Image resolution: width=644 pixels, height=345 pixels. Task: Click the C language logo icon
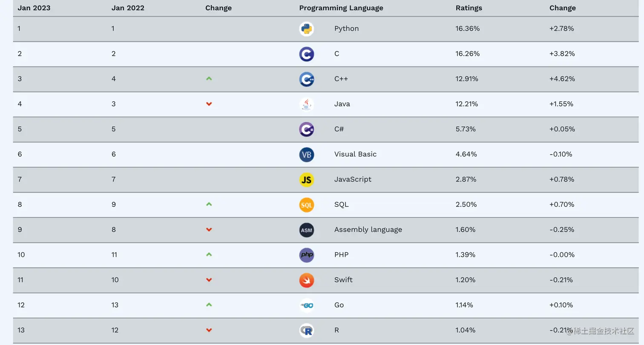point(306,54)
